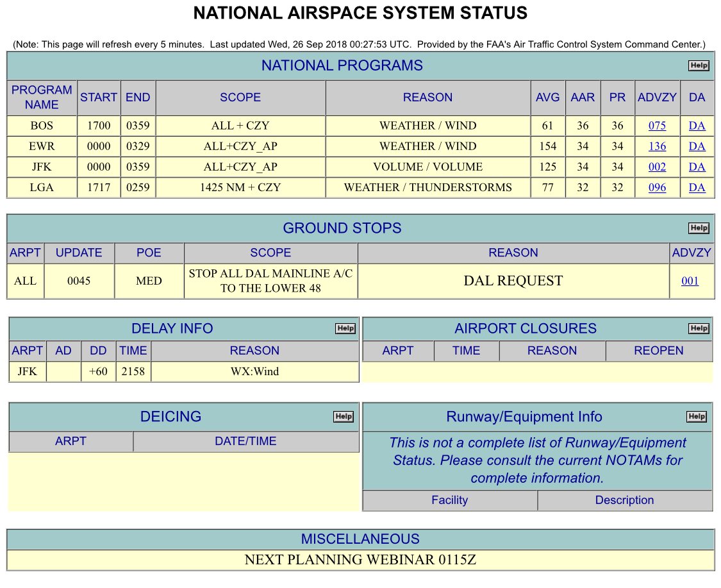
Task: Click the 'WX:Wind' delay reason
Action: (254, 371)
